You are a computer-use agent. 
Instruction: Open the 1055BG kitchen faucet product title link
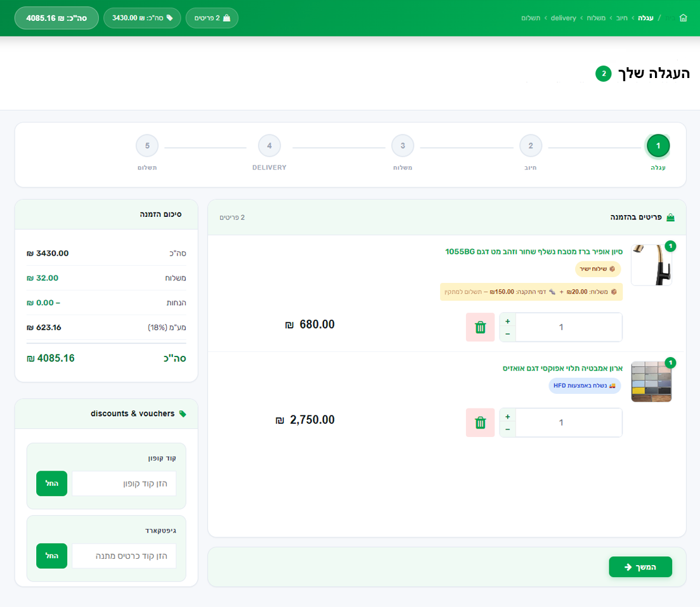[534, 251]
